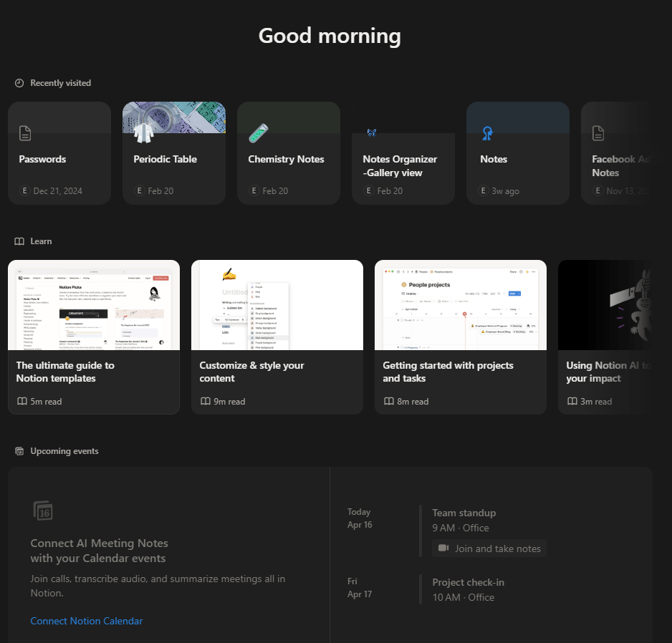
Task: Click the atom icon on the Notes card
Action: pos(486,133)
